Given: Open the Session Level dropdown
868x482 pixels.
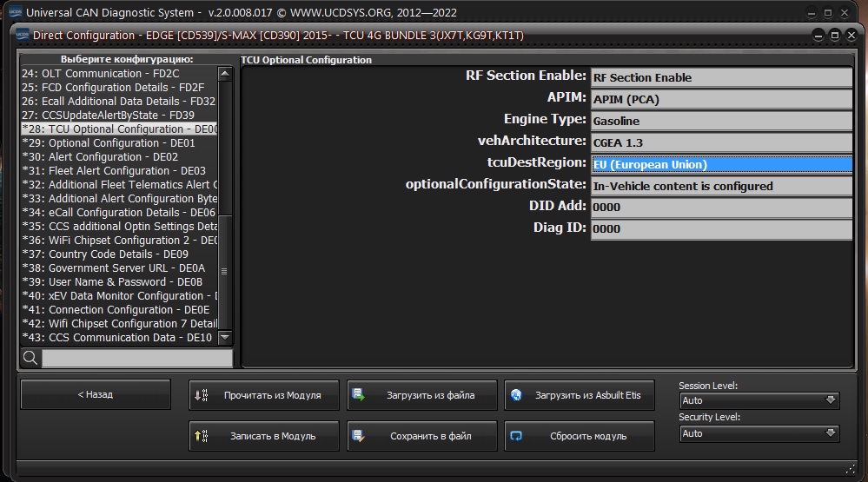Looking at the screenshot, I should [x=759, y=400].
